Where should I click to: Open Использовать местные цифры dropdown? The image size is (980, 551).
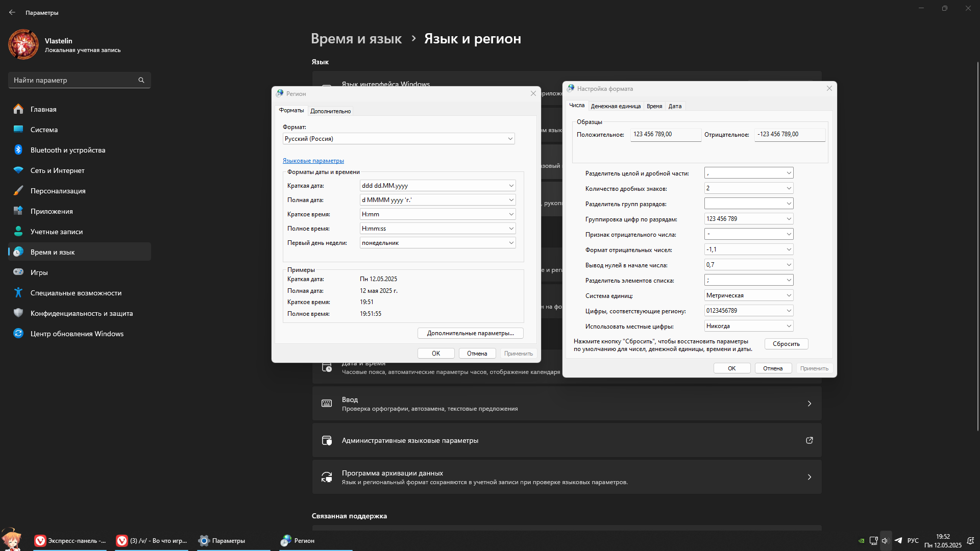tap(749, 326)
